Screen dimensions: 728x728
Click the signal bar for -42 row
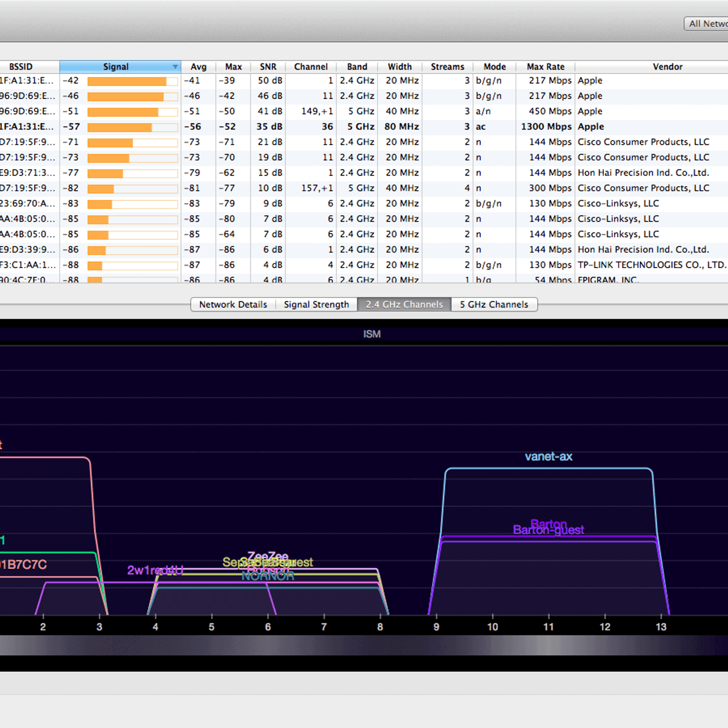click(x=132, y=81)
